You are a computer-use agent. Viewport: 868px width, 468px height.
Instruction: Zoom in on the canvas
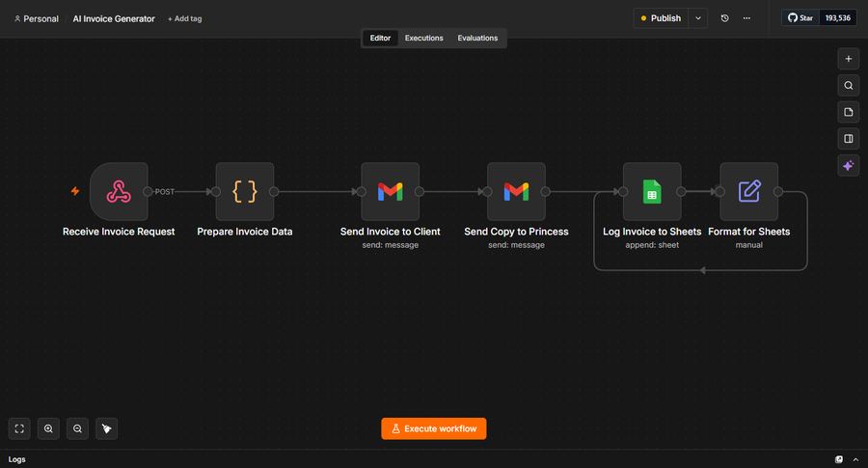pos(49,428)
